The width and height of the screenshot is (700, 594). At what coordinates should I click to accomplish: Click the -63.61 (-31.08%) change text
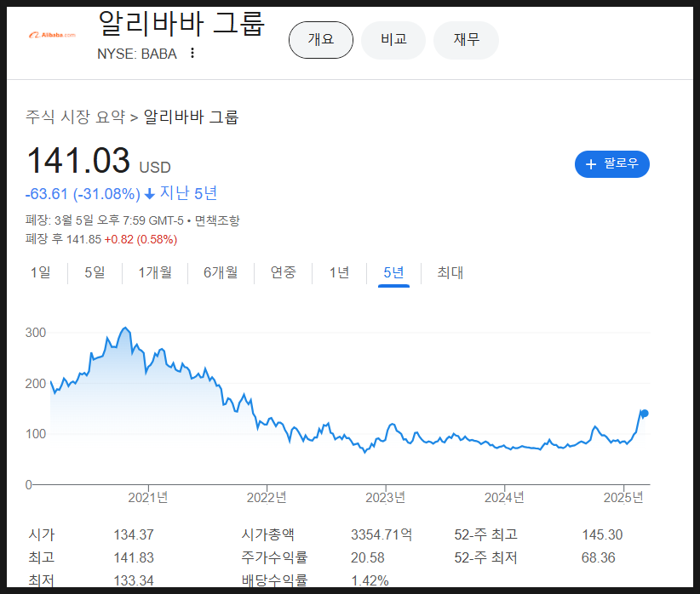pyautogui.click(x=83, y=194)
